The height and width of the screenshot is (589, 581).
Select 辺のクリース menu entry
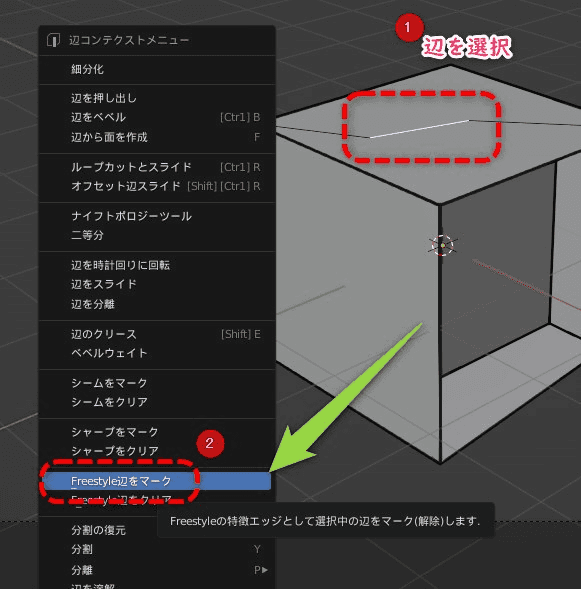(157, 334)
